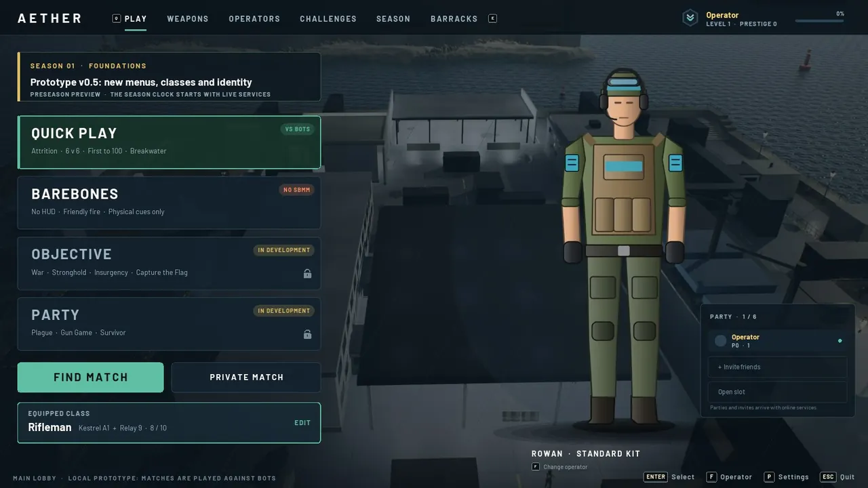The image size is (868, 488).
Task: Click the VS BOTS badge
Action: point(298,129)
